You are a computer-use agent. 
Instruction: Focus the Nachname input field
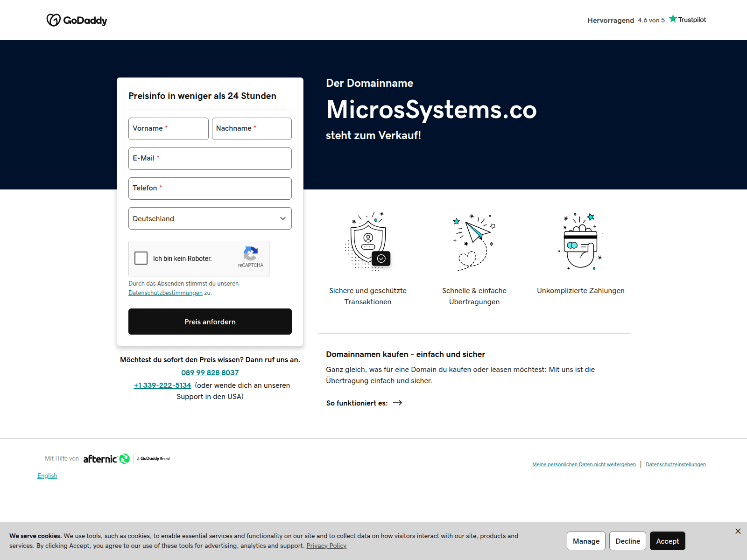click(252, 129)
